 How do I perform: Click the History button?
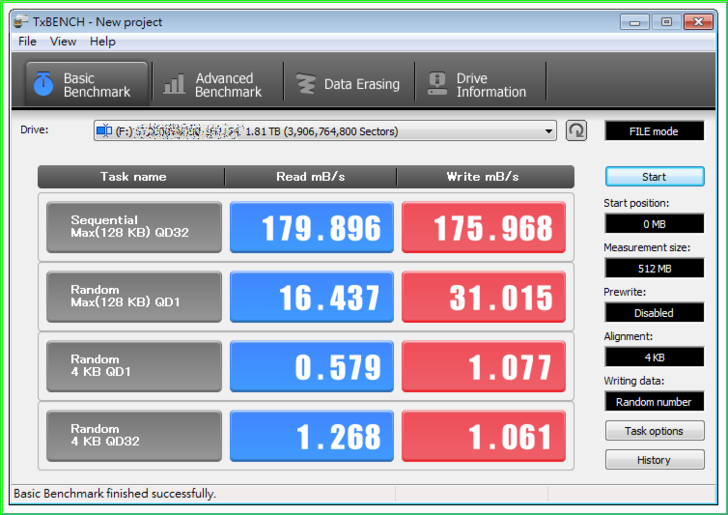pos(654,460)
